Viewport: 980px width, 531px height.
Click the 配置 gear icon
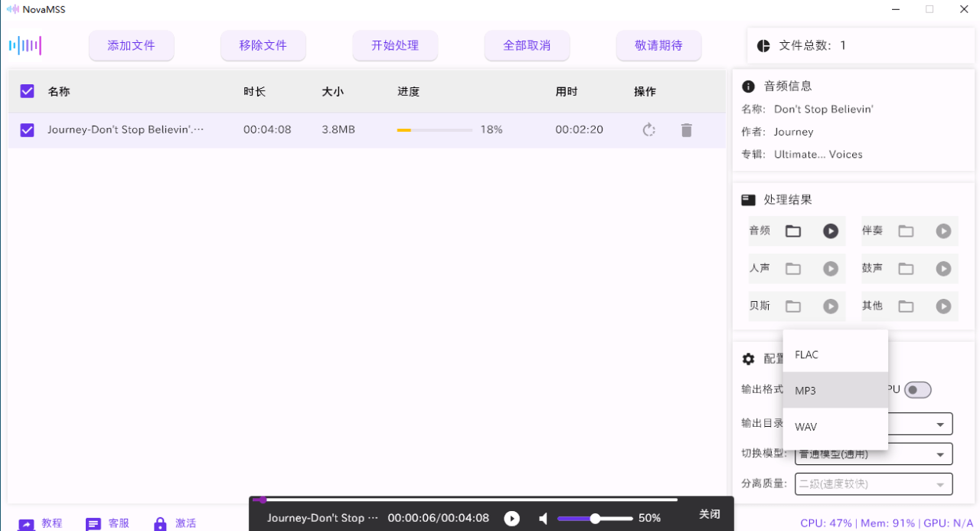click(x=748, y=359)
